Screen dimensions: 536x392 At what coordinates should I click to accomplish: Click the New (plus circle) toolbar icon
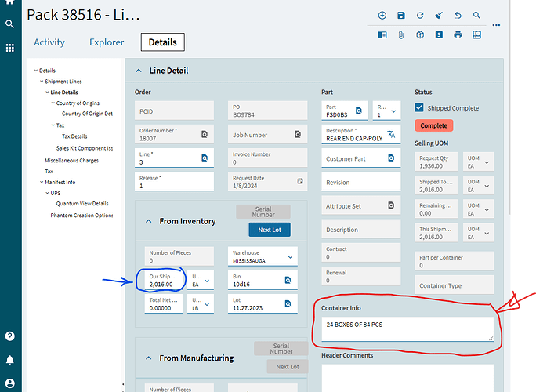382,16
